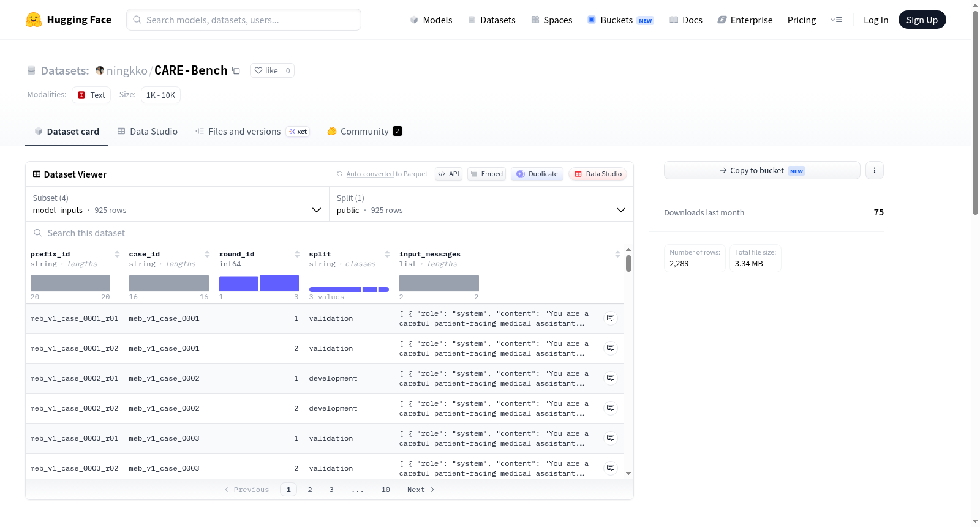Open the Files and versions tab
Screen dimensions: 980x527
(x=252, y=132)
